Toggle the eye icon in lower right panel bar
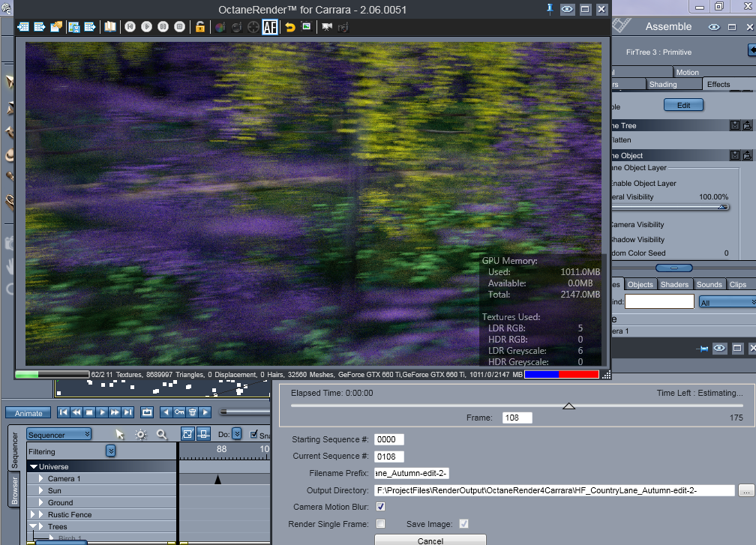The width and height of the screenshot is (756, 545). click(719, 348)
